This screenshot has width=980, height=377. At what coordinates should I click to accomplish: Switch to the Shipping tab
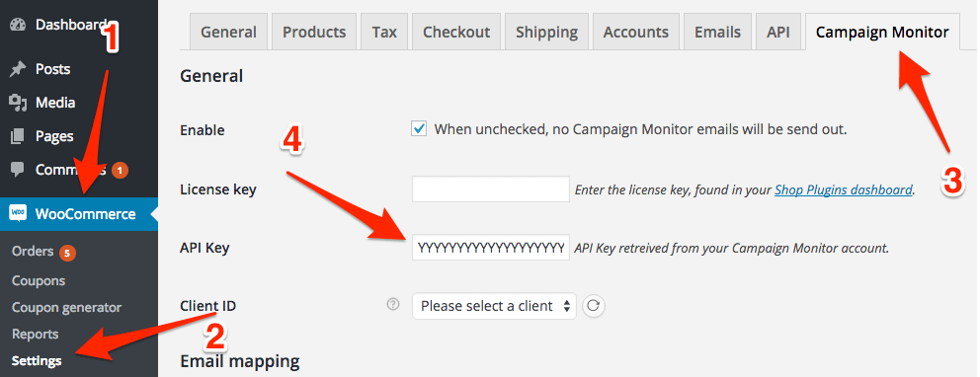[547, 33]
